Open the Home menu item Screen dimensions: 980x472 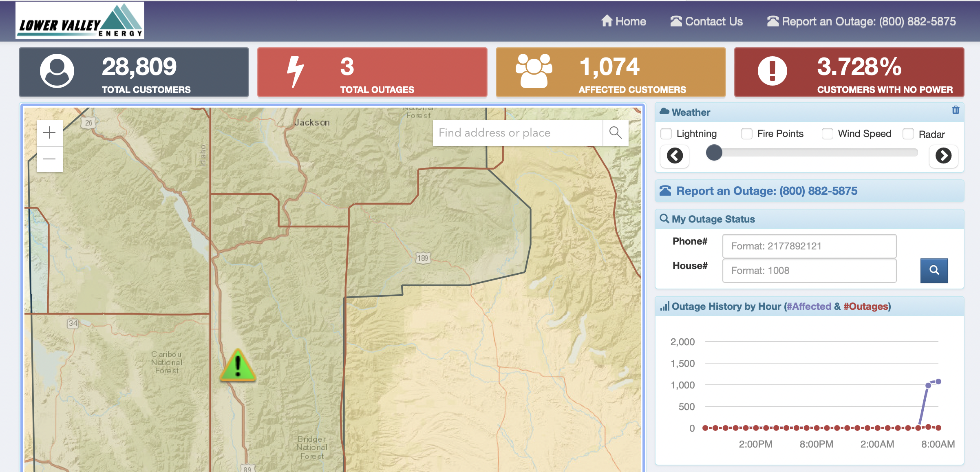[x=624, y=21]
